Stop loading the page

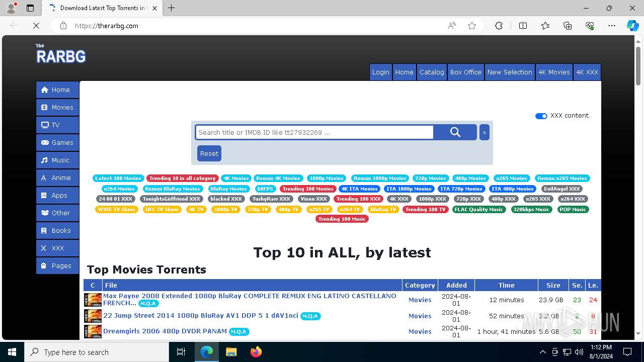(x=36, y=26)
